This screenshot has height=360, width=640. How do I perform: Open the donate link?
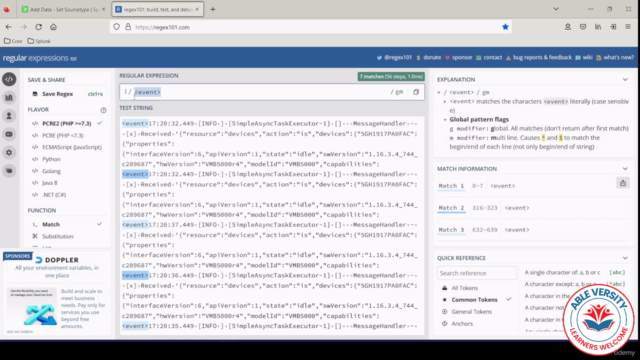tap(429, 58)
